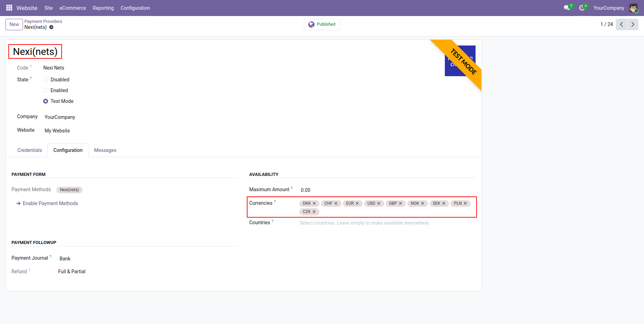Select the Test Mode state option
This screenshot has width=644, height=324.
click(x=46, y=101)
